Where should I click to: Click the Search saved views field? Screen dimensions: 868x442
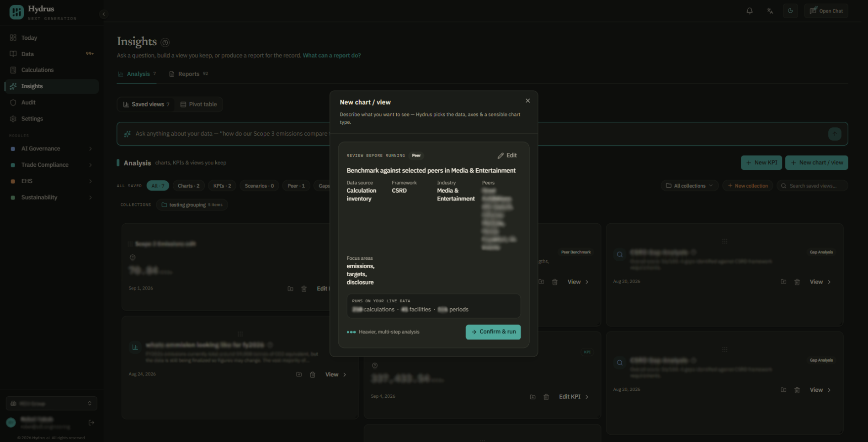click(x=812, y=186)
